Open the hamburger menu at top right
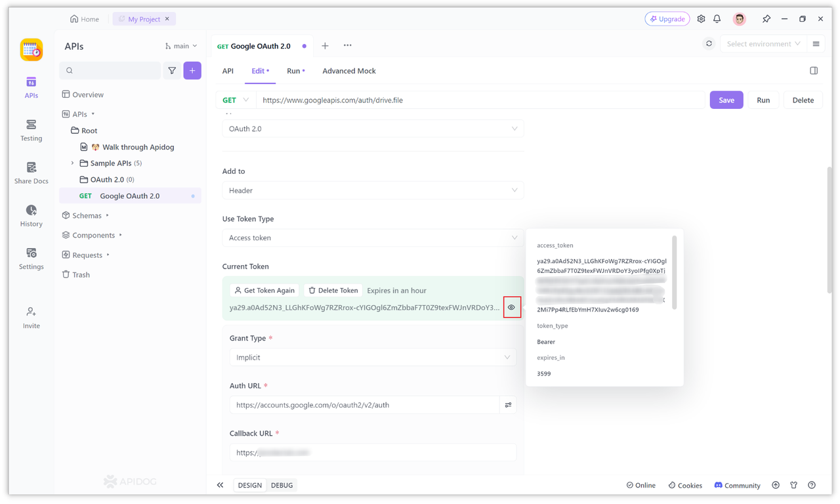840x504 pixels. (x=816, y=44)
